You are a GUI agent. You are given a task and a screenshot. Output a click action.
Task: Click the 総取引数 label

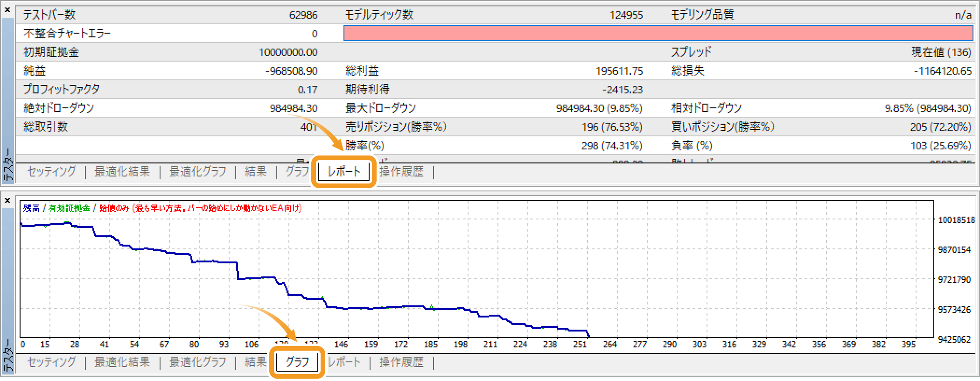(46, 127)
